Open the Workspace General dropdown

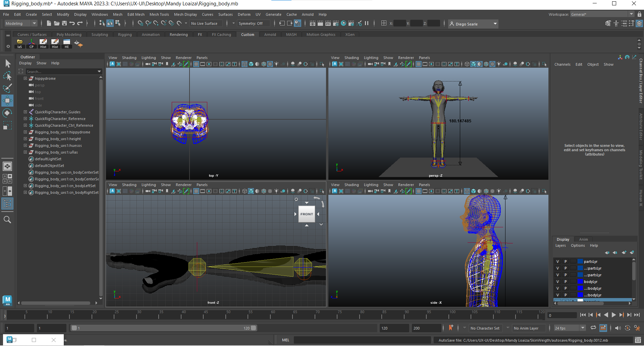[x=602, y=14]
